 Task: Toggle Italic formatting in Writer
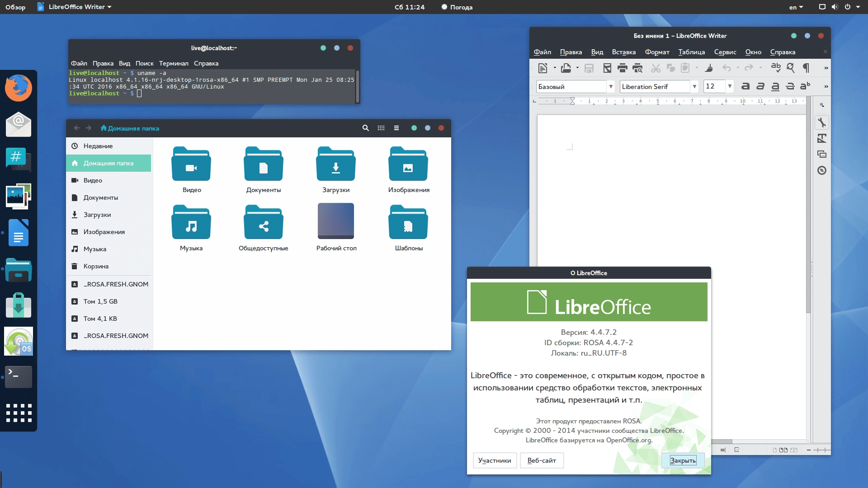760,86
